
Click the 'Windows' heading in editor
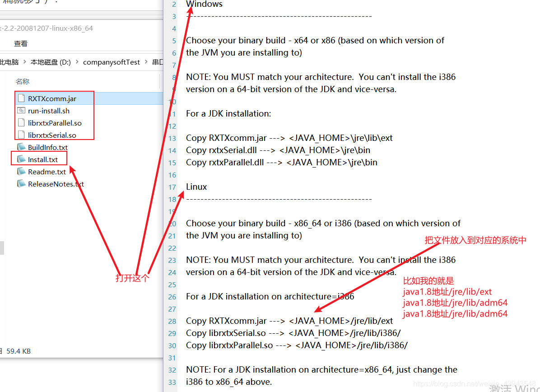[x=204, y=4]
